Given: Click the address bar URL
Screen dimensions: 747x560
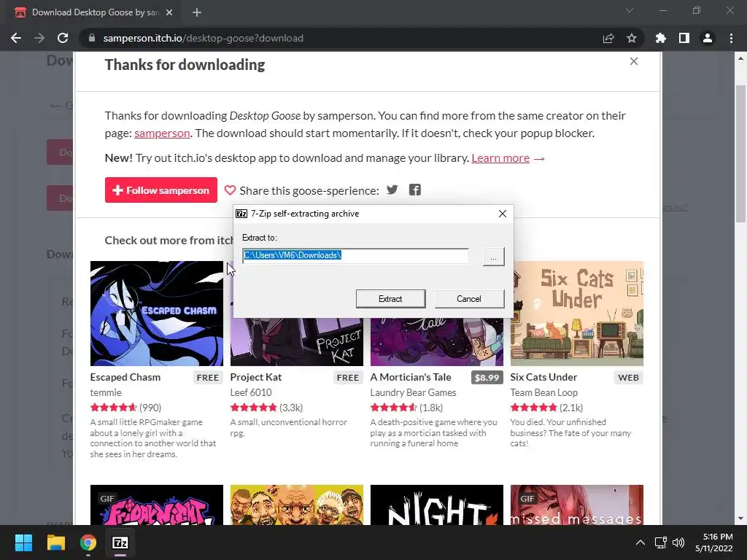Looking at the screenshot, I should coord(203,38).
